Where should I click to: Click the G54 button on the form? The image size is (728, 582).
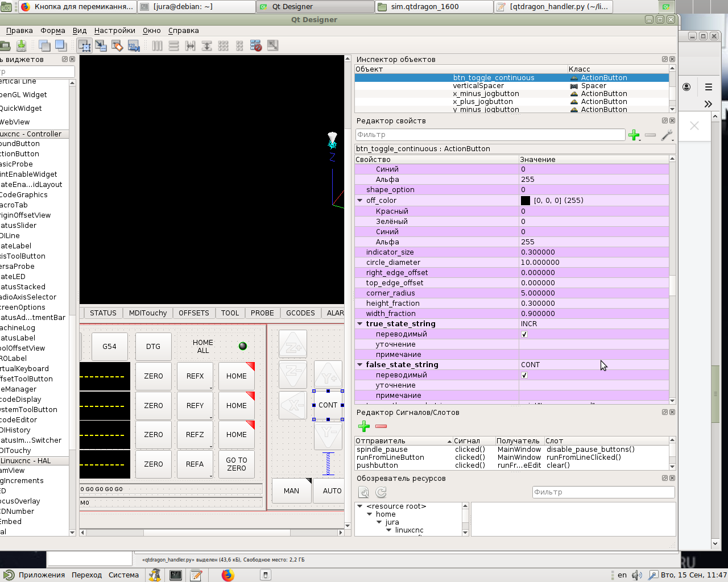pyautogui.click(x=109, y=346)
